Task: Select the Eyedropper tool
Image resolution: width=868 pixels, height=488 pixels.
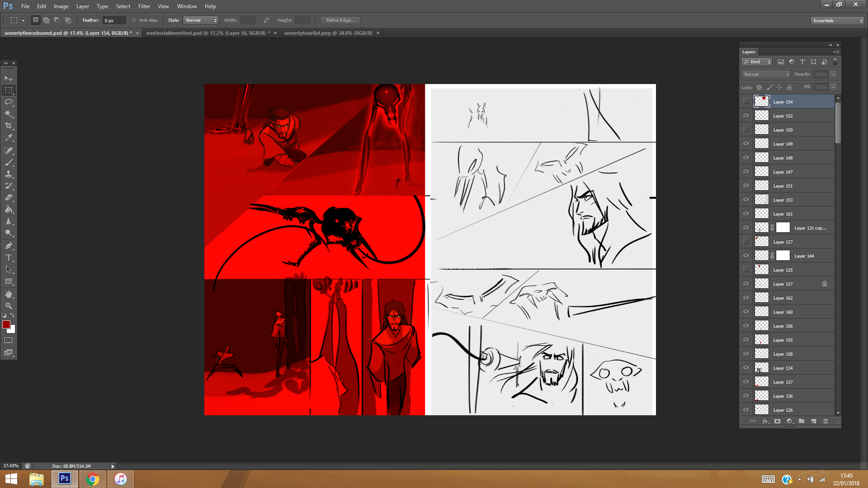Action: [x=9, y=138]
